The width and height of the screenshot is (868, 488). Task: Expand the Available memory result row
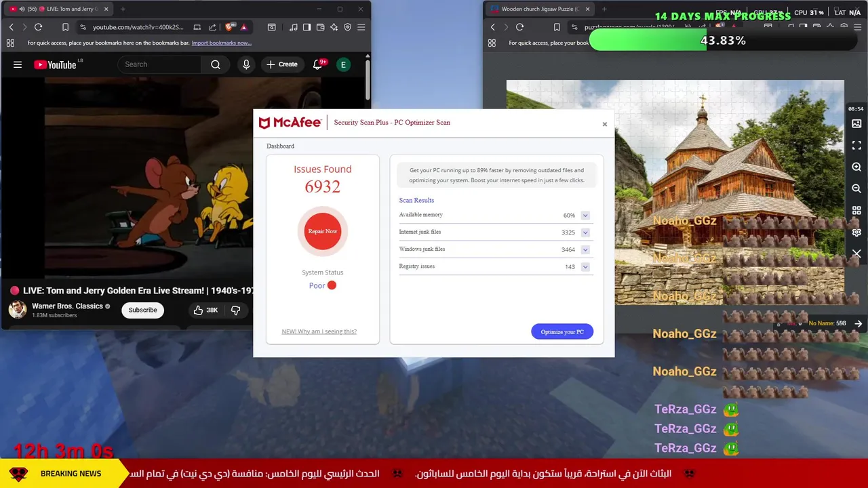(x=585, y=216)
